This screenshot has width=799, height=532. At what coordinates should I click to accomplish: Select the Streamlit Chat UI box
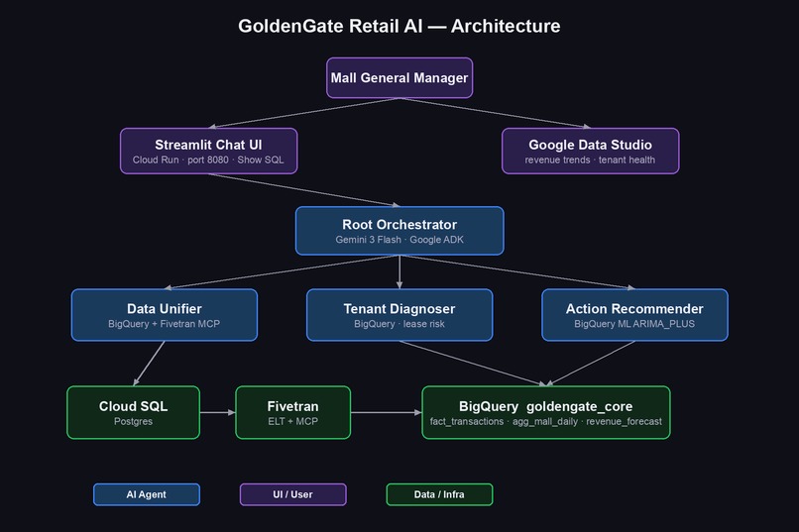tap(209, 152)
